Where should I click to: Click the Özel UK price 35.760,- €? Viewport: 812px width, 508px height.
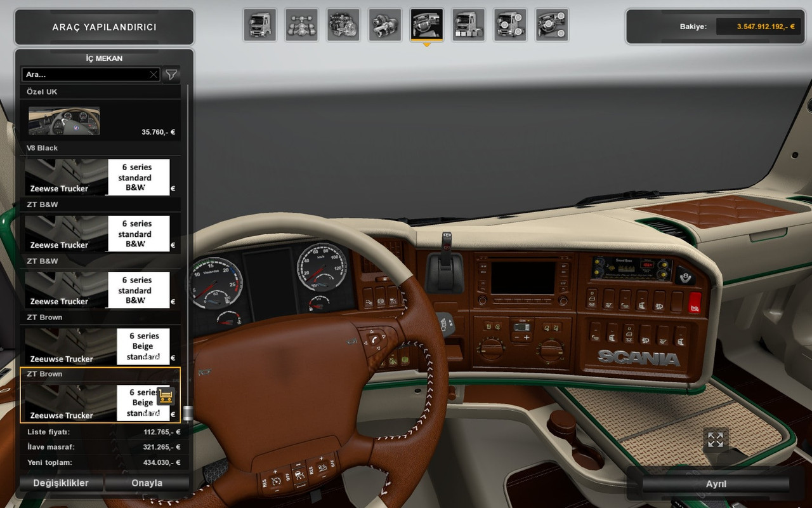tap(158, 133)
